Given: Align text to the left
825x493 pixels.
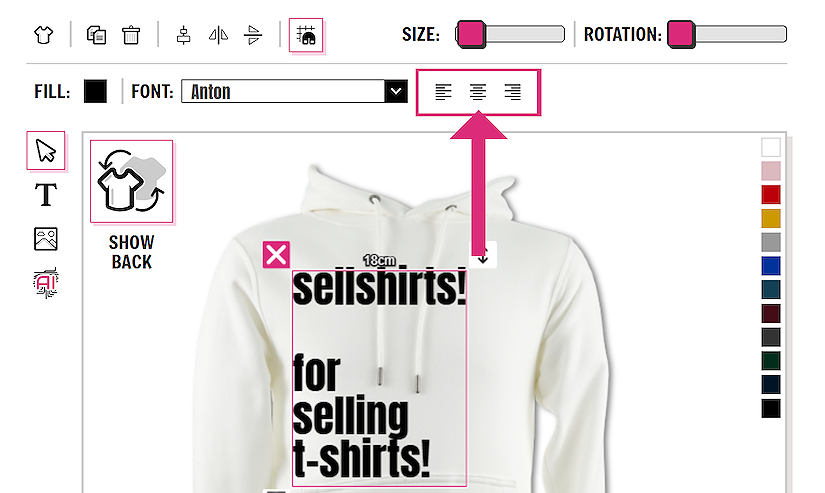Looking at the screenshot, I should 443,92.
